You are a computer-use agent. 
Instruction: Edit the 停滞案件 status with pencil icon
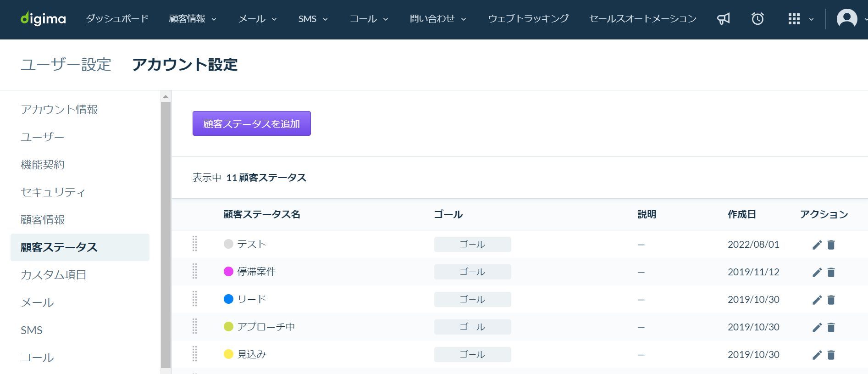click(x=817, y=272)
